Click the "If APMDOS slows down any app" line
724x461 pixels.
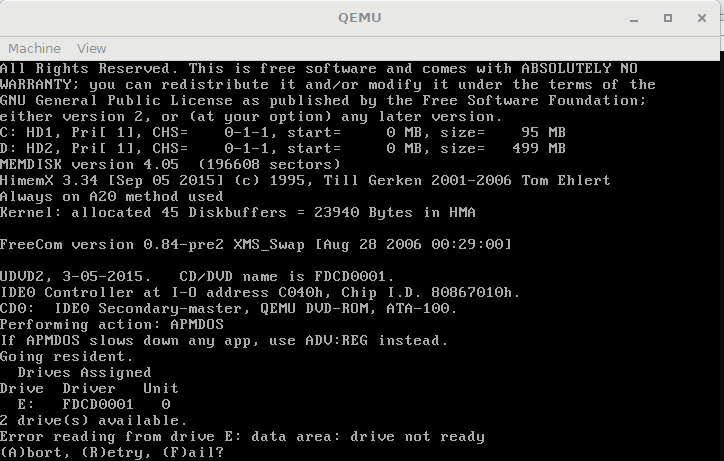coord(224,340)
